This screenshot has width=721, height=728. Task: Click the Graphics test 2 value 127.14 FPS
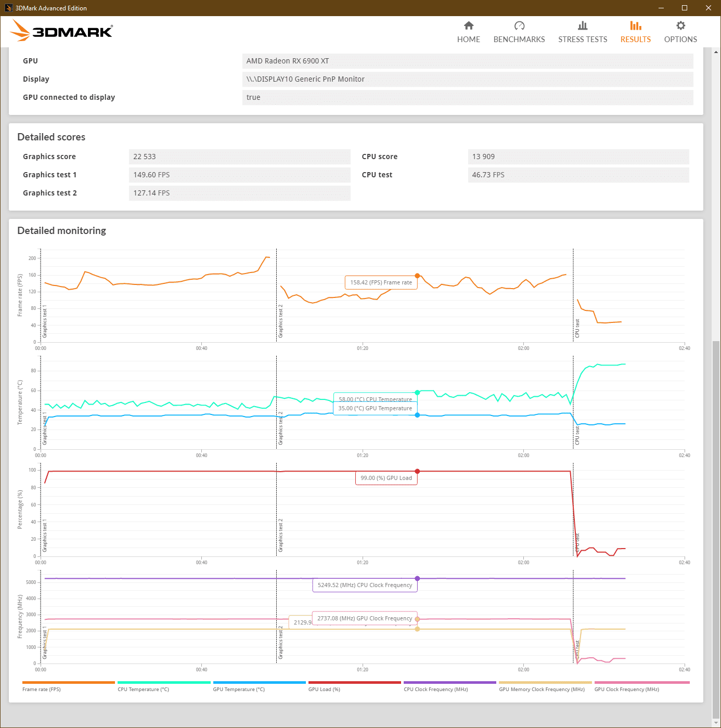click(240, 193)
